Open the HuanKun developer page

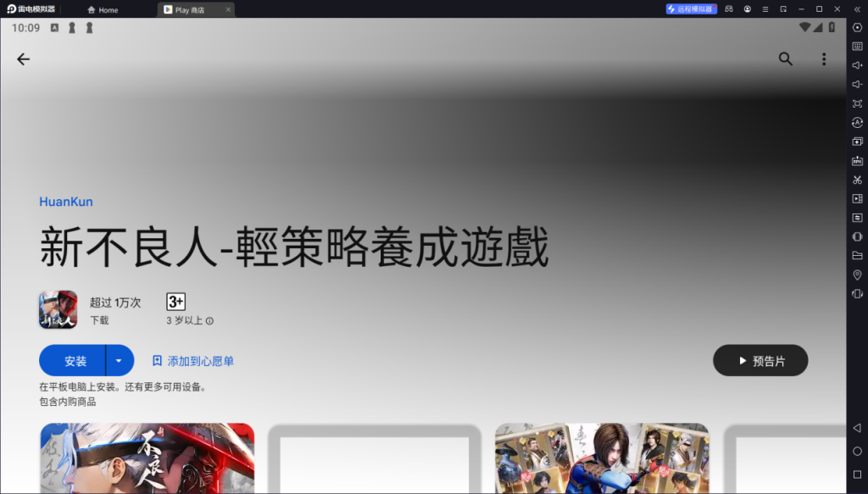66,202
